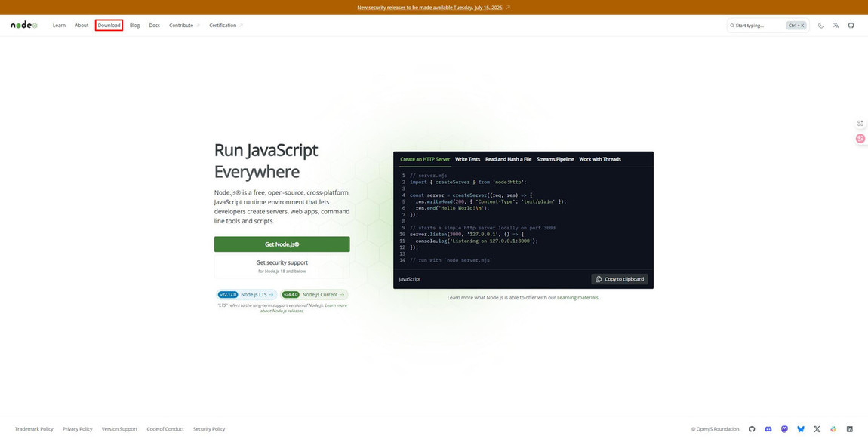Open the LinkedIn icon in the footer
The image size is (868, 442).
click(850, 428)
